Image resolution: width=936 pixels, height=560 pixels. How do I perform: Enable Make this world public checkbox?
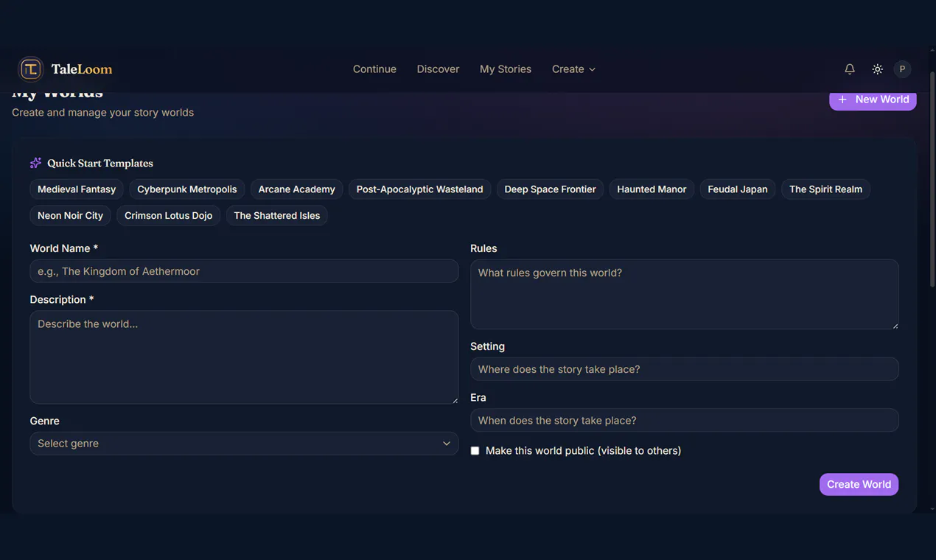pyautogui.click(x=475, y=451)
